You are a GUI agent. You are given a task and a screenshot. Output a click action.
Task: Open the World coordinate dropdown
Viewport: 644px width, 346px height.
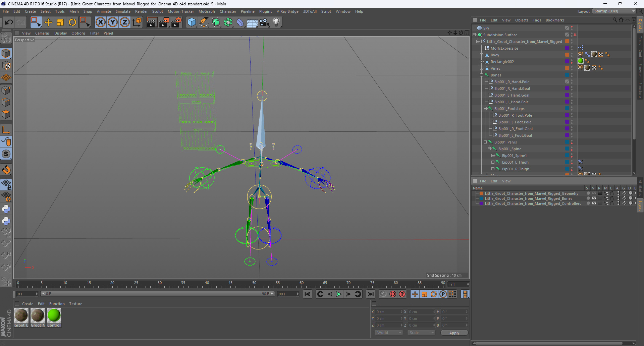coord(389,333)
